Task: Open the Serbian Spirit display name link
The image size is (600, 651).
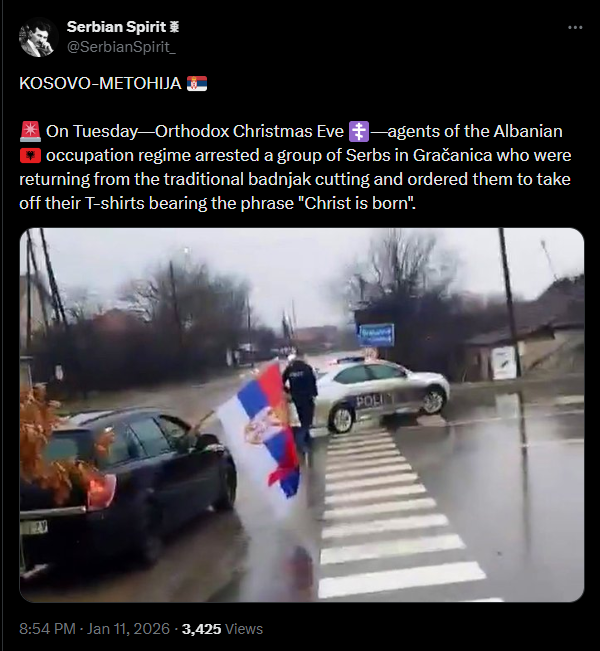Action: 116,27
